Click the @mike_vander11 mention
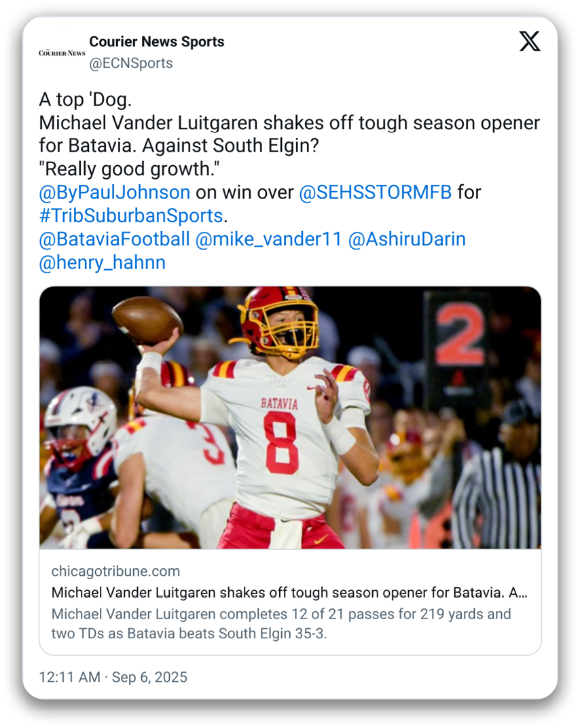The image size is (580, 728). (268, 239)
